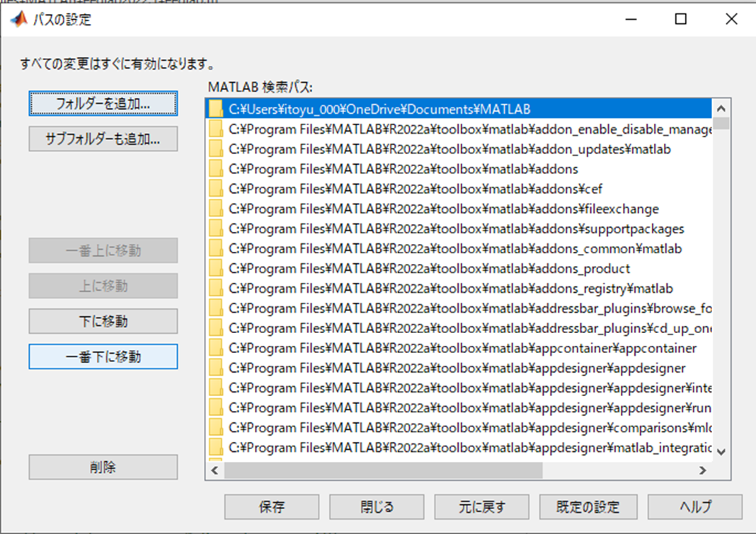Click folder icon of addons\fileexchange row
The width and height of the screenshot is (756, 534).
click(215, 209)
